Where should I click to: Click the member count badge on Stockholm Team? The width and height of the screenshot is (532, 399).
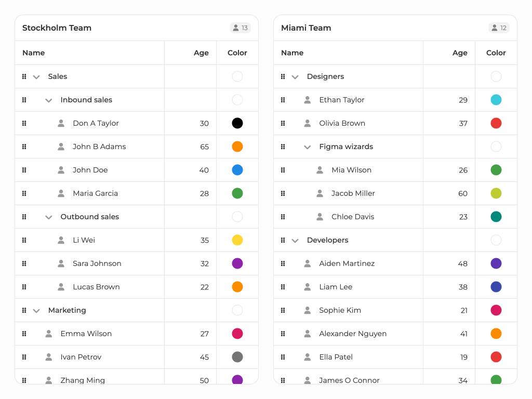(x=240, y=28)
